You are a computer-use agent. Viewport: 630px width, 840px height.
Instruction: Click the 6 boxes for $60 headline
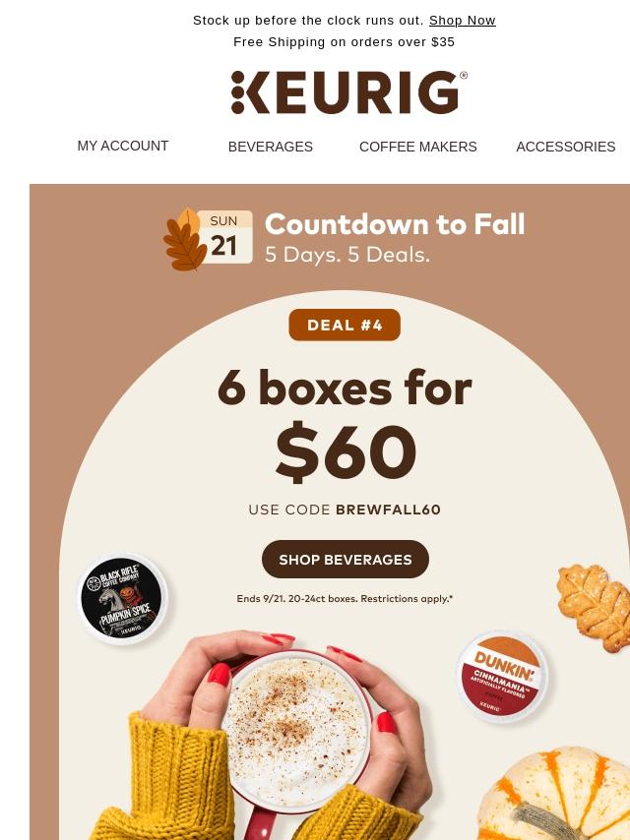click(346, 424)
